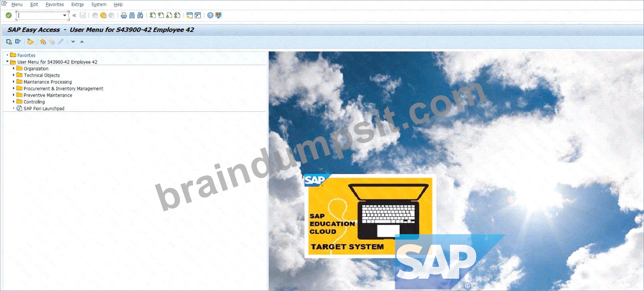644x291 pixels.
Task: Select the Favorites folder
Action: point(26,55)
